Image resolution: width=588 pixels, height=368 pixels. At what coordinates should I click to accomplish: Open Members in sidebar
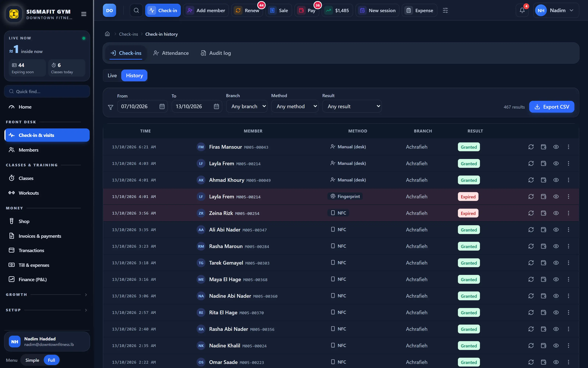tap(47, 150)
